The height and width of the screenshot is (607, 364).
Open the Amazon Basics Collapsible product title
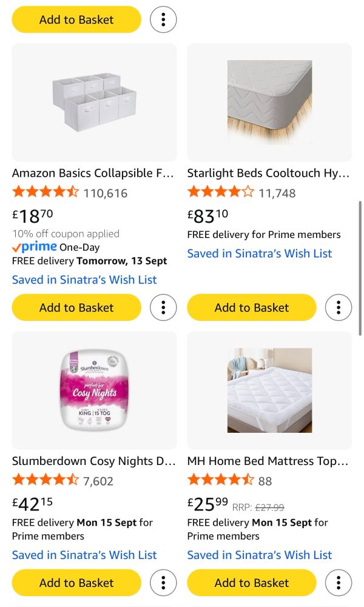[x=93, y=173]
